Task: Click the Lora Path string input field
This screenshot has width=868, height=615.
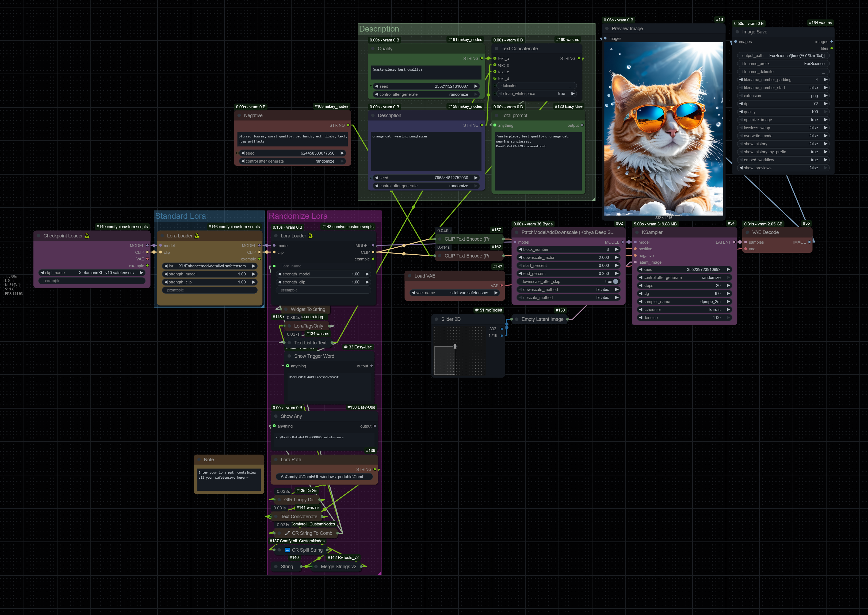Action: point(324,477)
